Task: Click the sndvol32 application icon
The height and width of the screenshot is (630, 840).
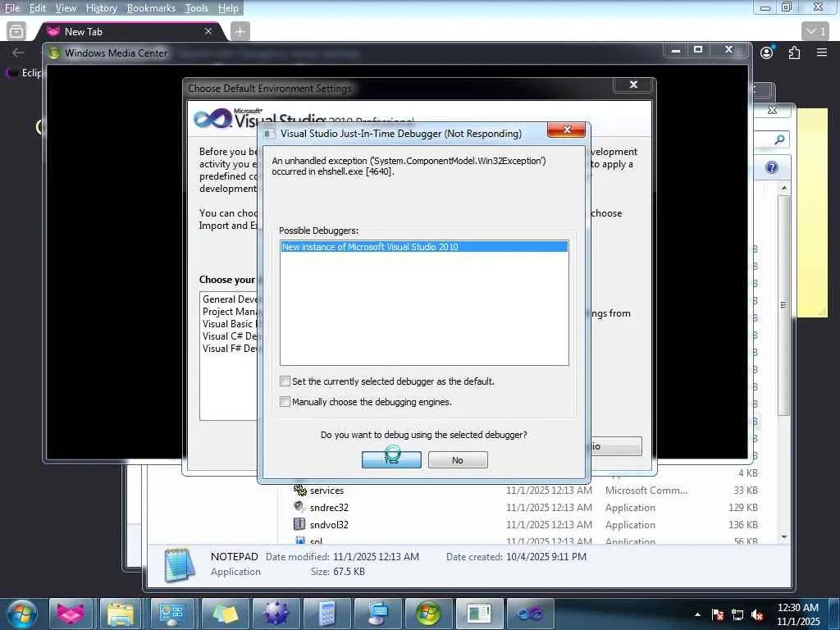Action: tap(299, 524)
